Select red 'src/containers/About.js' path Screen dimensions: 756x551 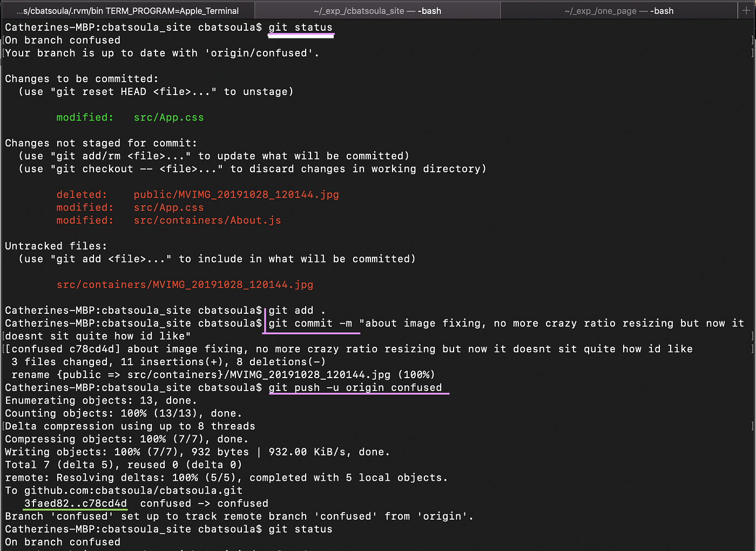pos(207,220)
